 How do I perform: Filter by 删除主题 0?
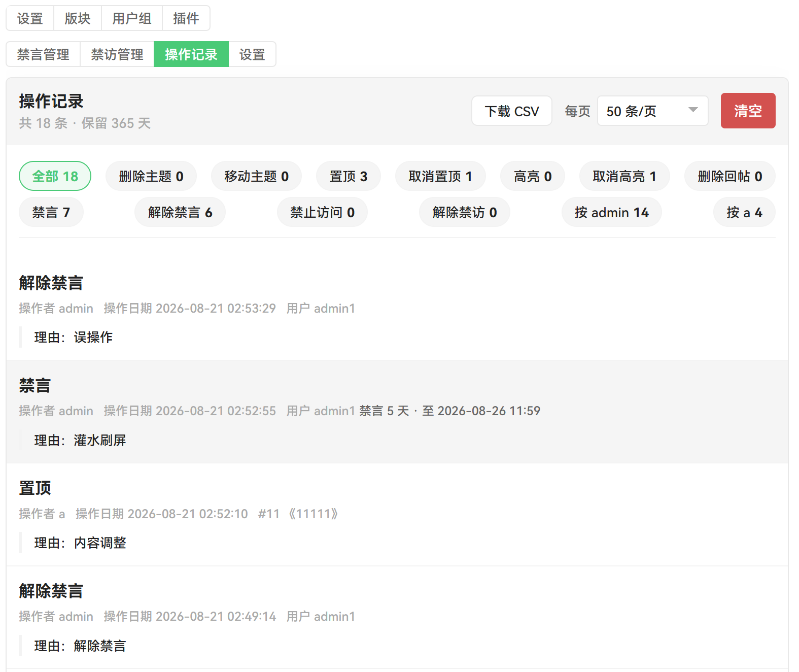[151, 176]
